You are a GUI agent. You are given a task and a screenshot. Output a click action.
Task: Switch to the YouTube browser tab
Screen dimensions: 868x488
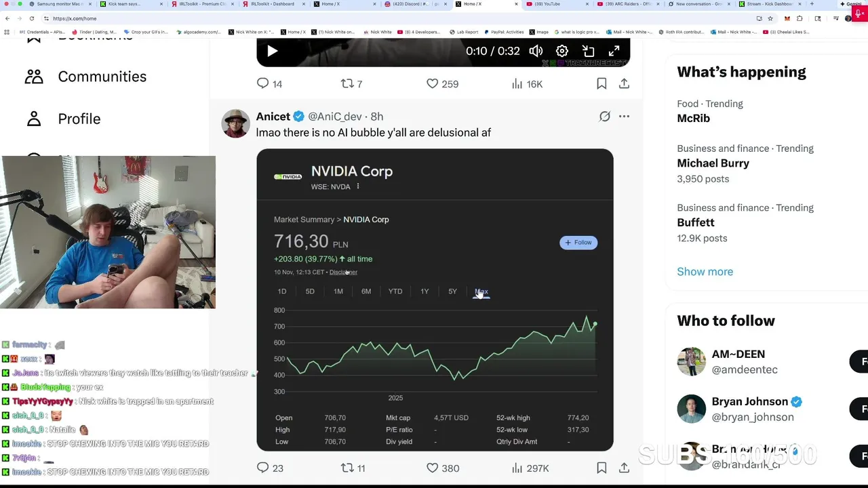pos(547,4)
